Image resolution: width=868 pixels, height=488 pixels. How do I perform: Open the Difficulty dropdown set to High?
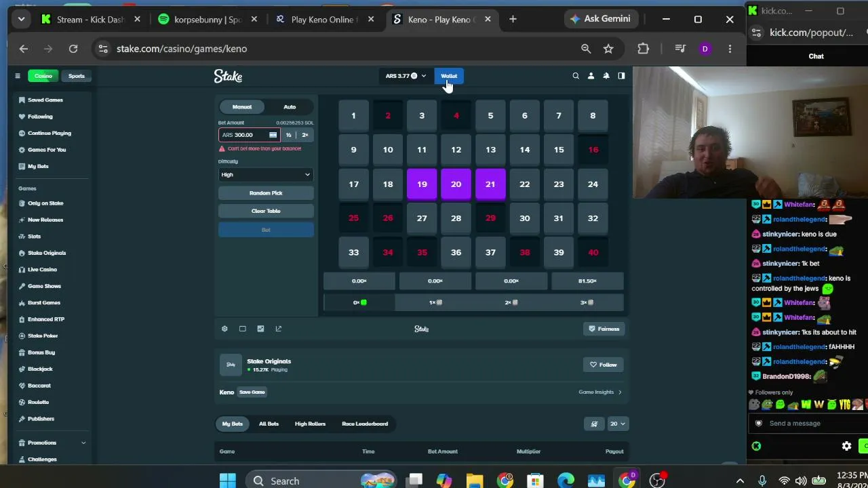click(x=266, y=175)
